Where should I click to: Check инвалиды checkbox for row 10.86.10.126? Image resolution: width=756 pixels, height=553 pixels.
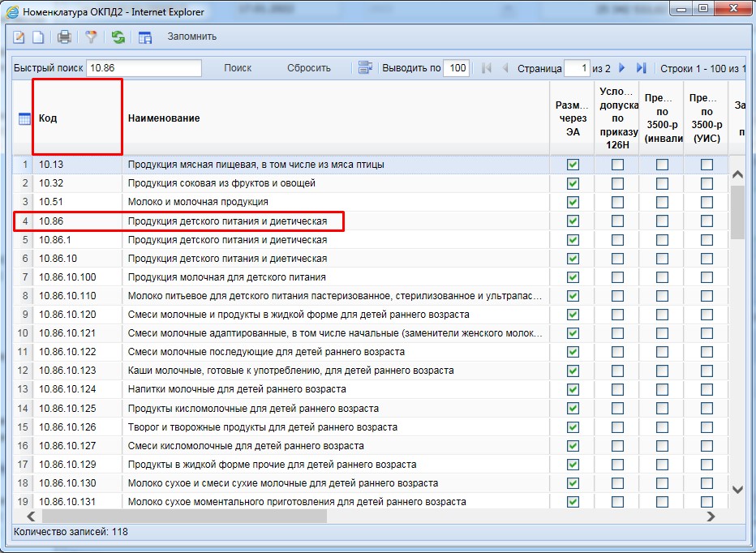pos(663,427)
